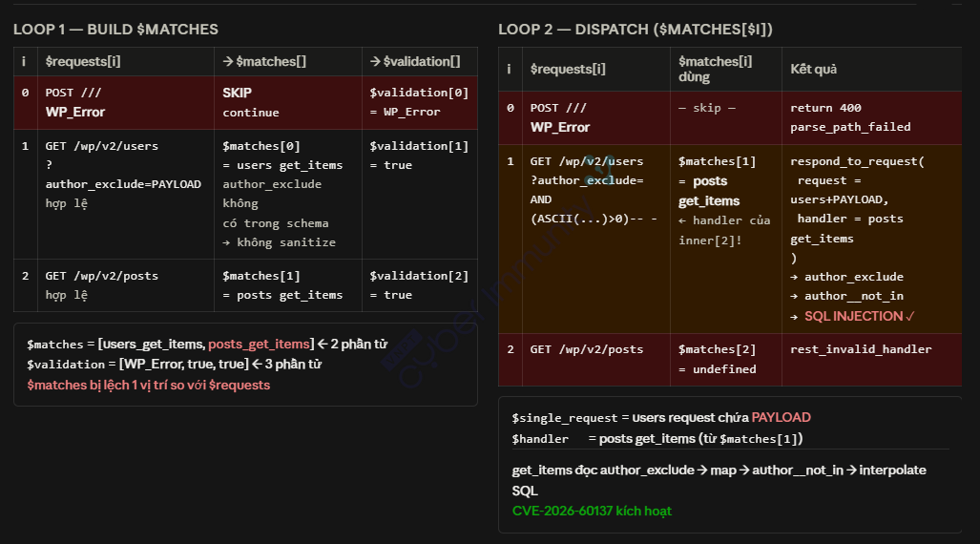Viewport: 980px width, 544px height.
Task: Click the $matches[1] = posts get_items cell in Loop 1
Action: [287, 285]
